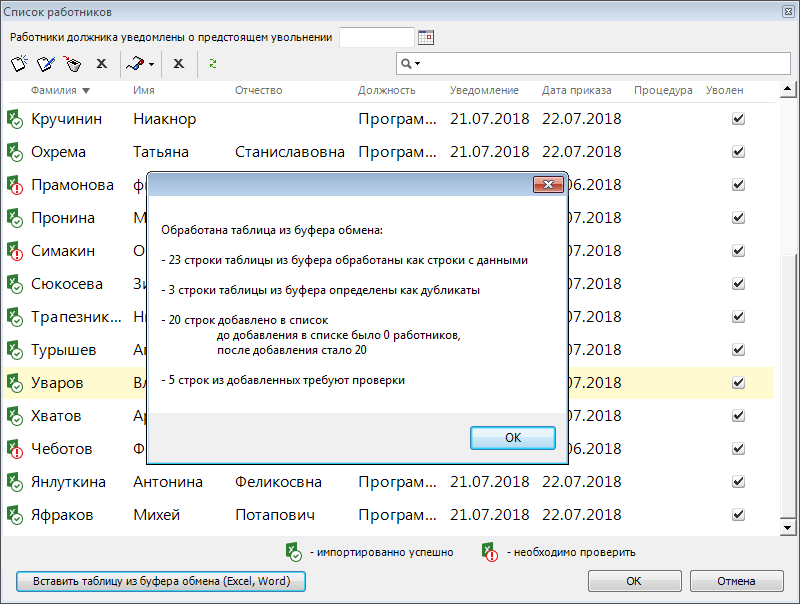Click the X icon left of refresh
Image resolution: width=800 pixels, height=604 pixels.
tap(178, 63)
